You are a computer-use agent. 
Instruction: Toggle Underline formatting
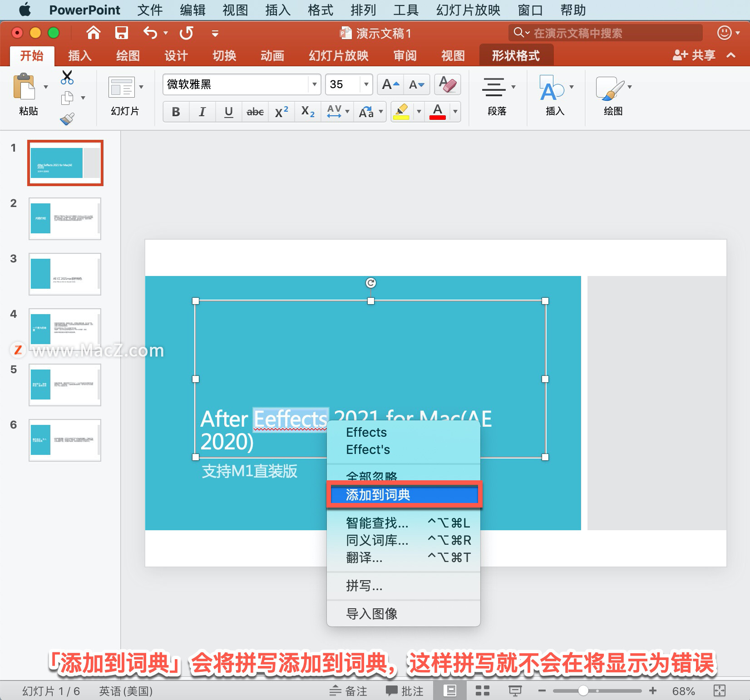229,112
